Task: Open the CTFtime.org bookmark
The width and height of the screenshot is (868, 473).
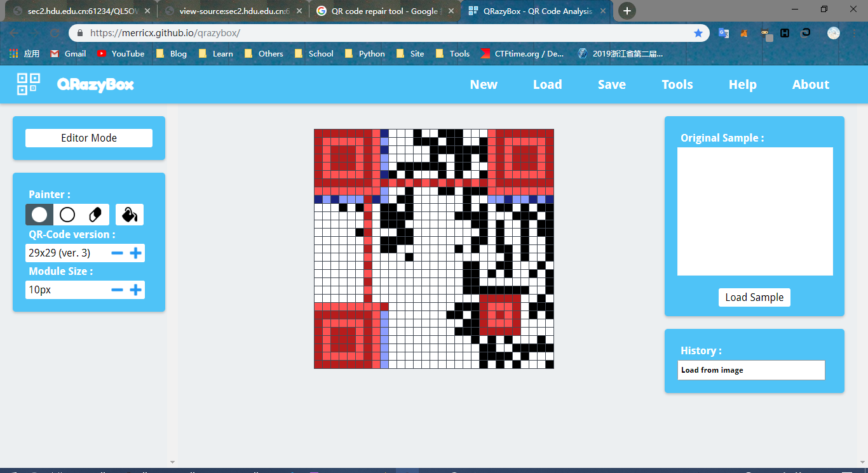Action: click(522, 54)
